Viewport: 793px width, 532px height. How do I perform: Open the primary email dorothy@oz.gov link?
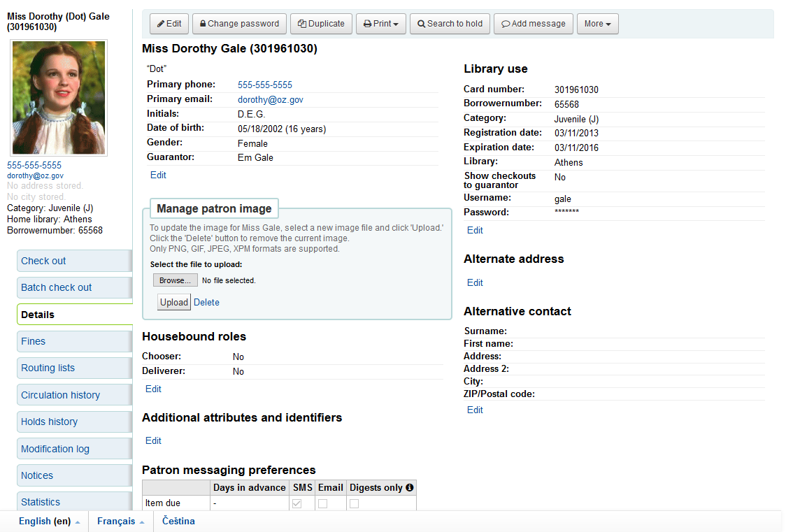point(270,100)
